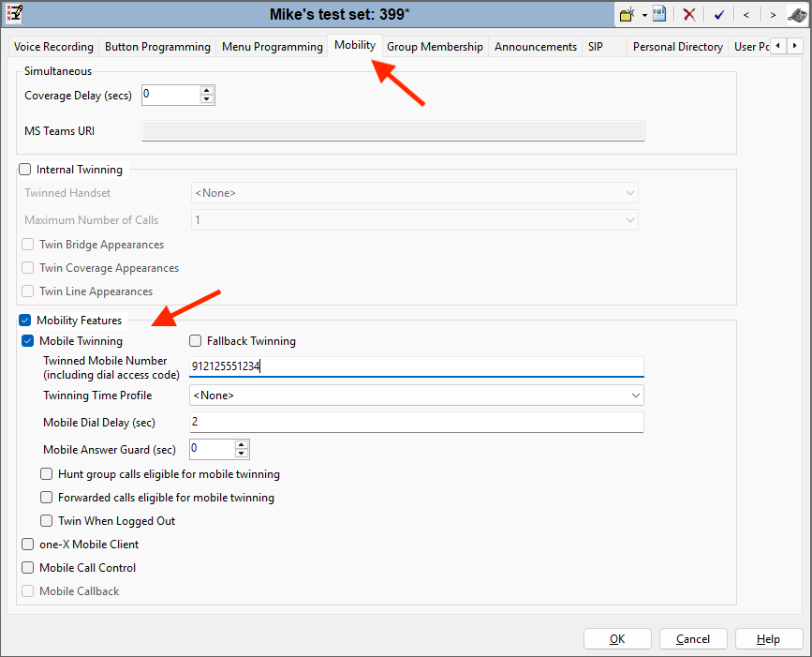
Task: Click the Cancel button
Action: (x=692, y=639)
